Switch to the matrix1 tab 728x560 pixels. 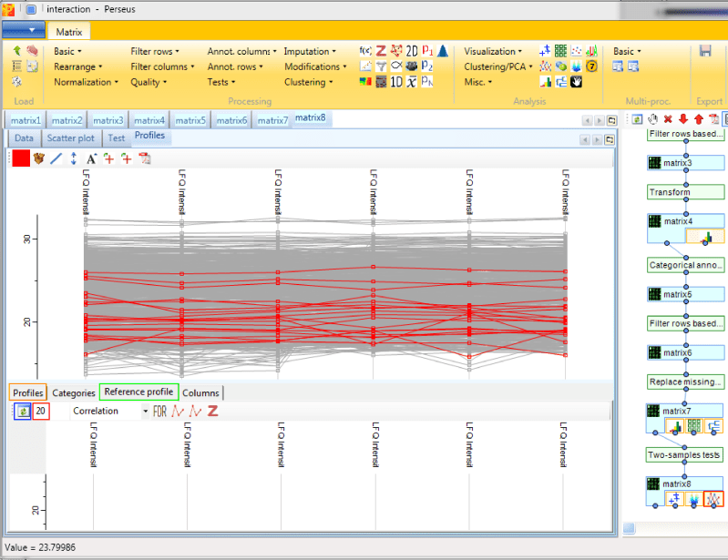point(26,120)
